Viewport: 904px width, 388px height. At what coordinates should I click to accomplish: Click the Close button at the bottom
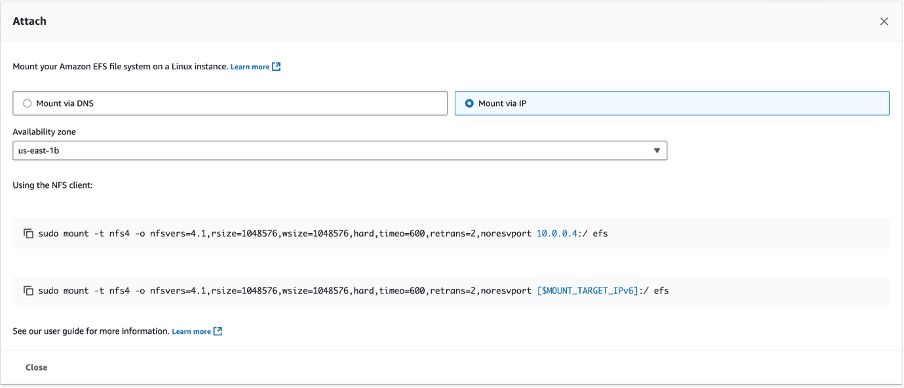tap(36, 367)
